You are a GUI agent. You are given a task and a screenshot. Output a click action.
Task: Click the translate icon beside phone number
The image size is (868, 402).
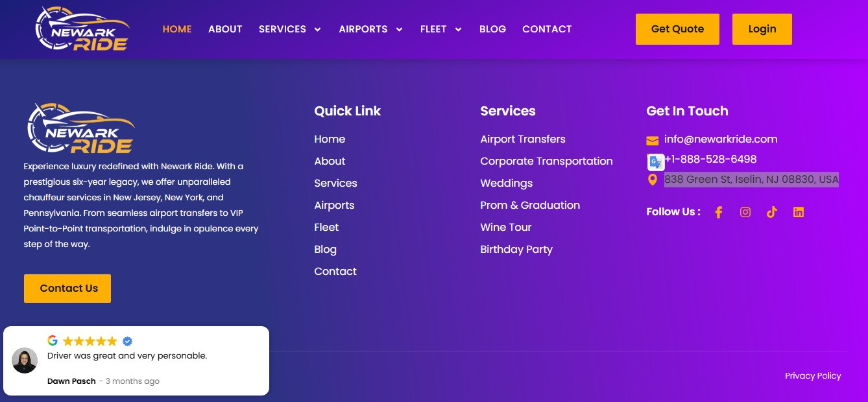point(656,162)
